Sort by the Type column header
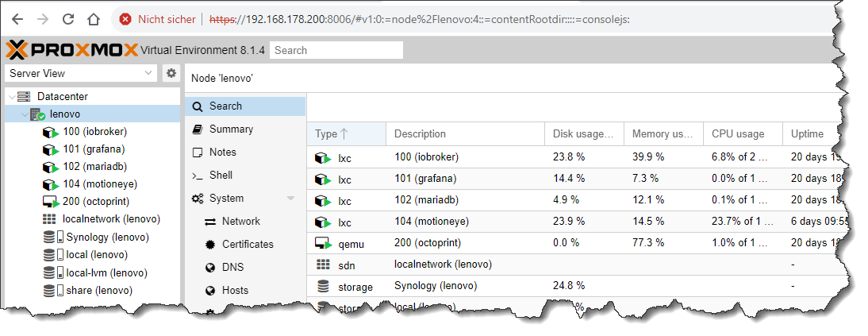This screenshot has height=336, width=868. [x=346, y=133]
